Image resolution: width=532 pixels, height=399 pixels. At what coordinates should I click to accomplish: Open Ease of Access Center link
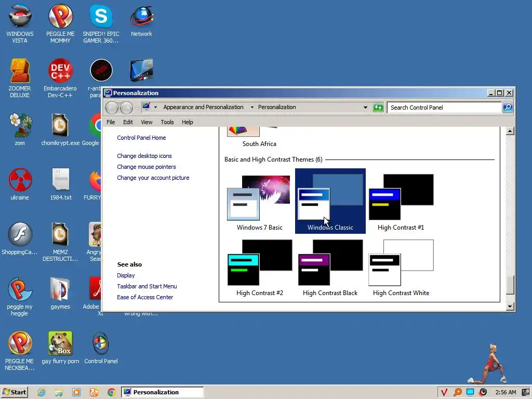(145, 297)
